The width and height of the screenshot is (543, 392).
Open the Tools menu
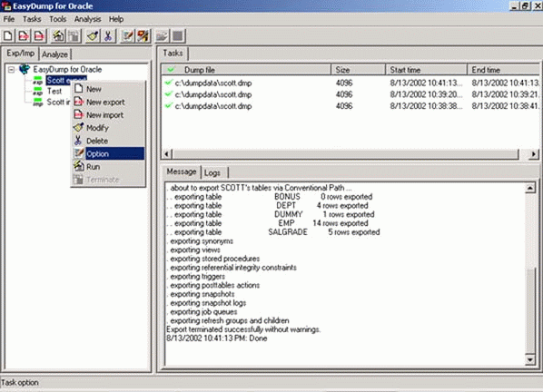coord(57,19)
